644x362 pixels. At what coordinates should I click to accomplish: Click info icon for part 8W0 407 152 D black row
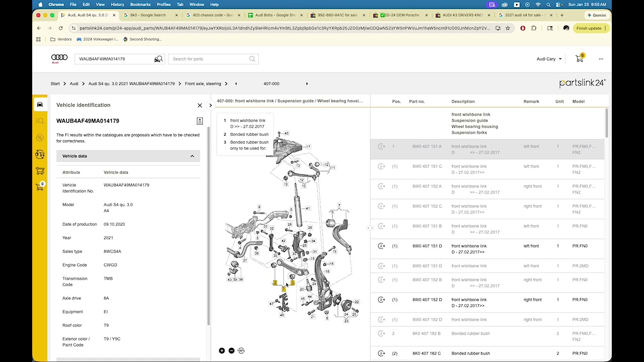coord(381,300)
